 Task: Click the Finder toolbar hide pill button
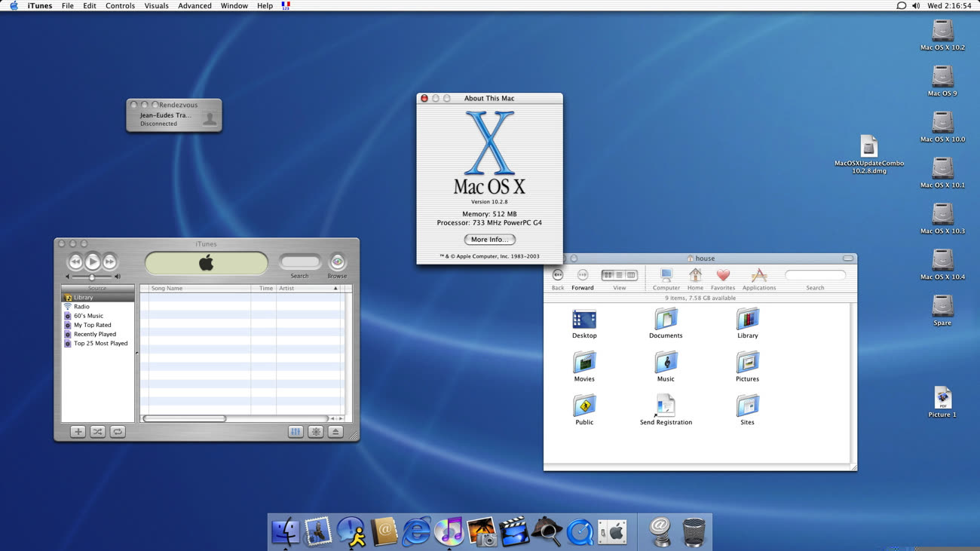point(848,259)
